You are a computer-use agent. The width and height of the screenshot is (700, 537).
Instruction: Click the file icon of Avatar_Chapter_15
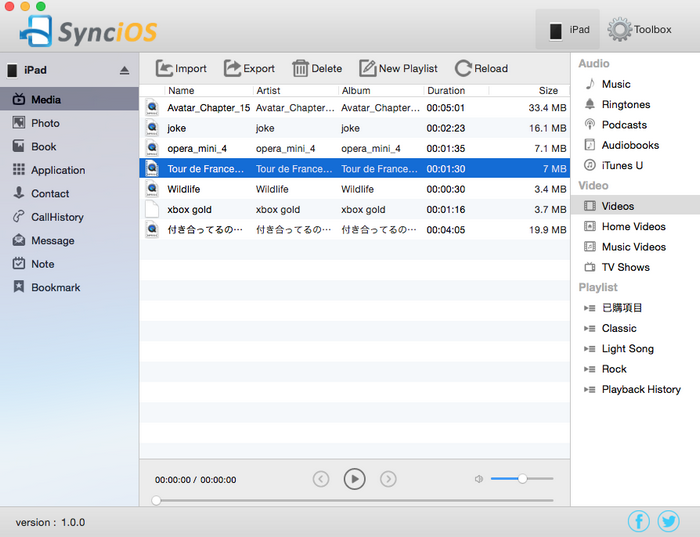point(152,108)
